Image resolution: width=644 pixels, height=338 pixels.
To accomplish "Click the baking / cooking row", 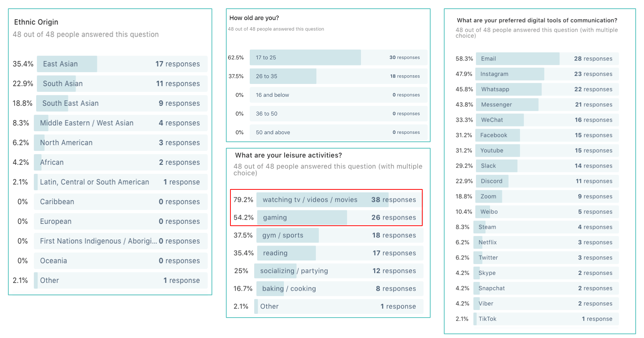I will [x=339, y=288].
